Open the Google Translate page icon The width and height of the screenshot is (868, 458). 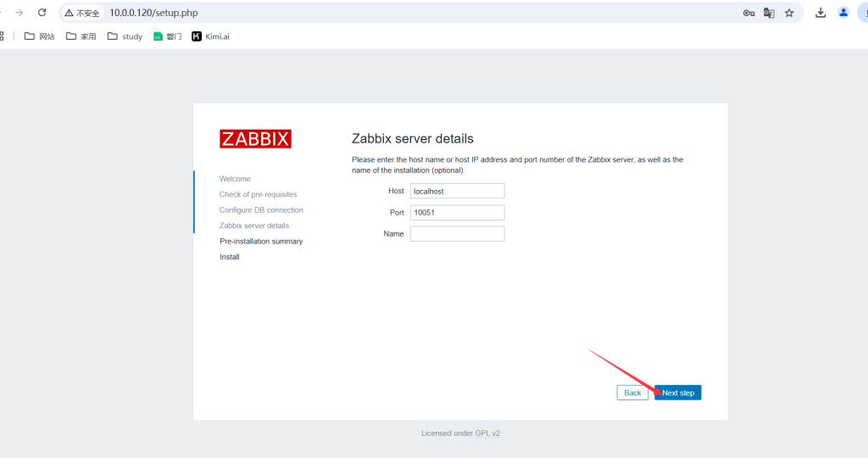click(x=769, y=13)
